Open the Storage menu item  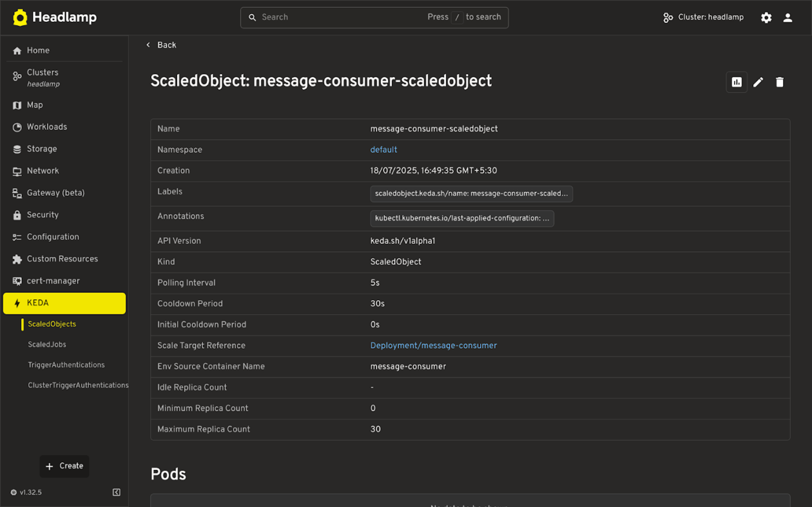point(64,149)
